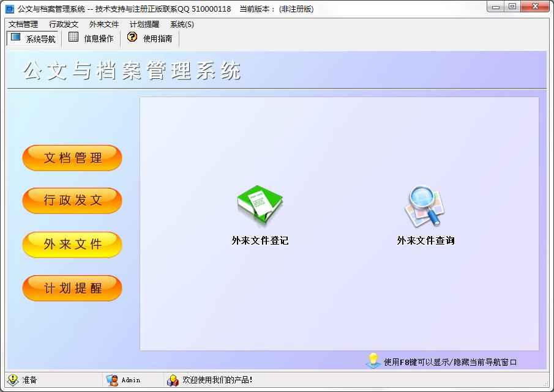554x392 pixels.
Task: Open the 计划提醒 menu
Action: [x=144, y=24]
